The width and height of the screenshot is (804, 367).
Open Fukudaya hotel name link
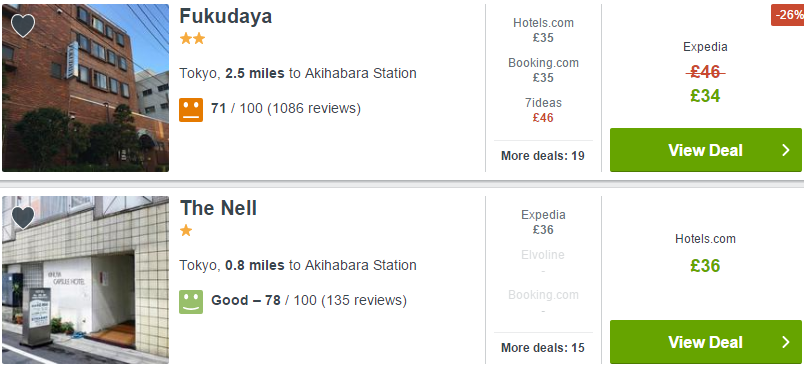tap(226, 16)
